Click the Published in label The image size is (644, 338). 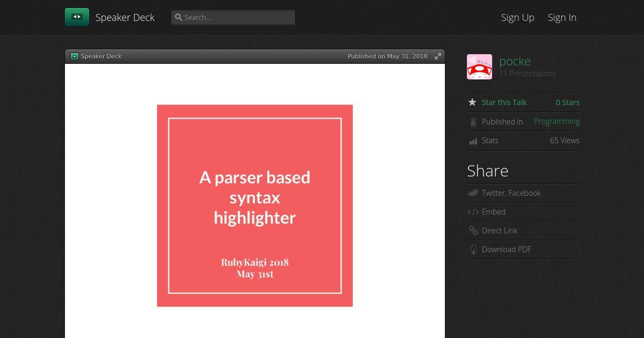point(502,122)
